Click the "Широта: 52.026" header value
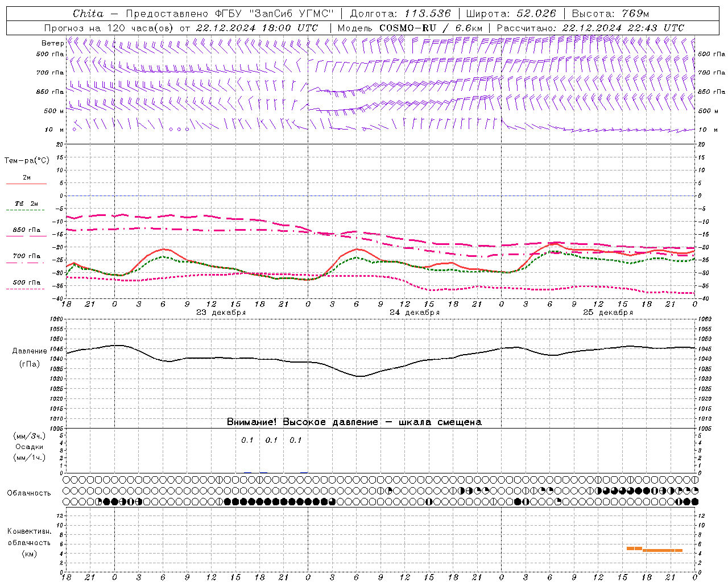Viewport: 728px width, 582px height. click(511, 14)
